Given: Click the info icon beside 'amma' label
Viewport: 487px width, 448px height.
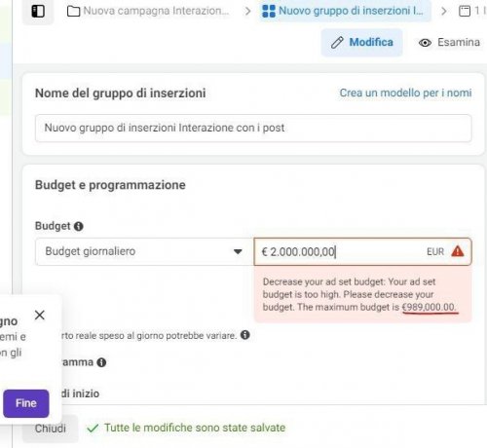Looking at the screenshot, I should tap(101, 362).
